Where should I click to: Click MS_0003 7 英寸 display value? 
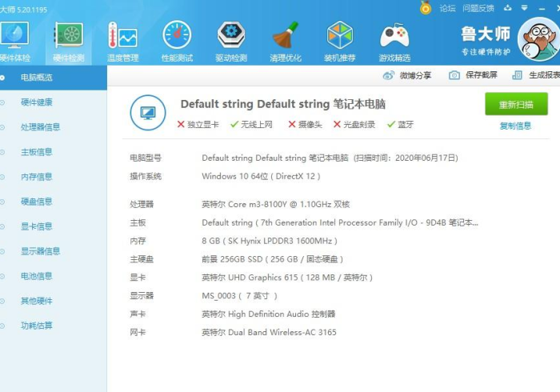click(239, 296)
